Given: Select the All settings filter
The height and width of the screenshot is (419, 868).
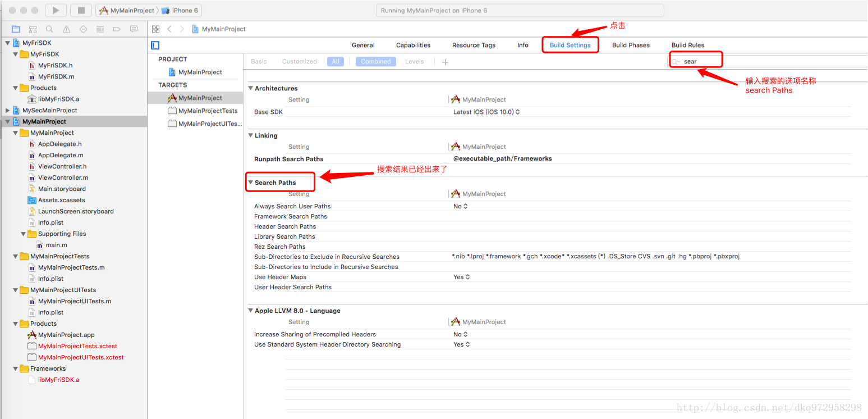Looking at the screenshot, I should click(336, 62).
